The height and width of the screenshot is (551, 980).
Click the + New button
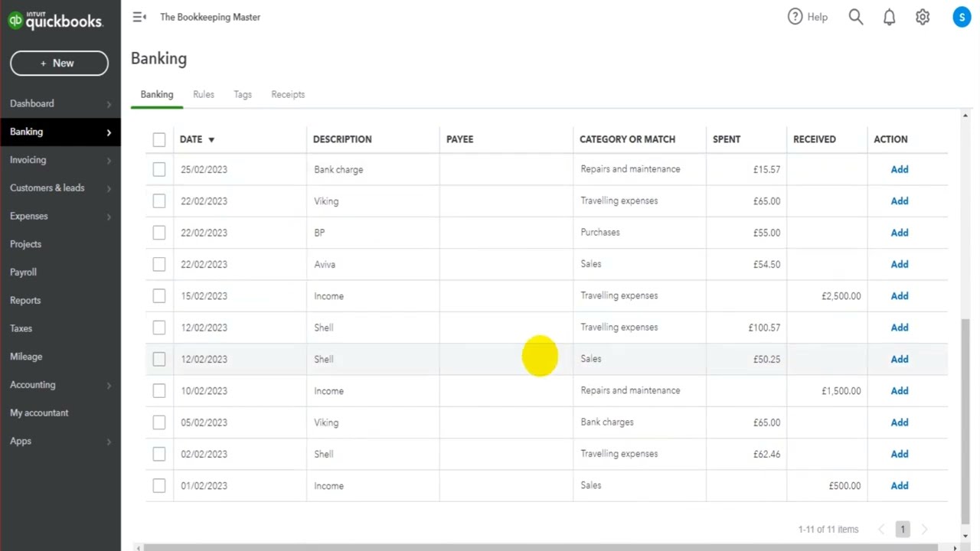tap(59, 64)
